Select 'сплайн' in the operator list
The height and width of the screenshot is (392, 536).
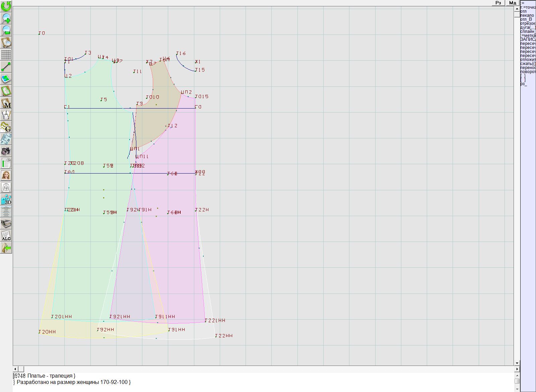pyautogui.click(x=527, y=31)
